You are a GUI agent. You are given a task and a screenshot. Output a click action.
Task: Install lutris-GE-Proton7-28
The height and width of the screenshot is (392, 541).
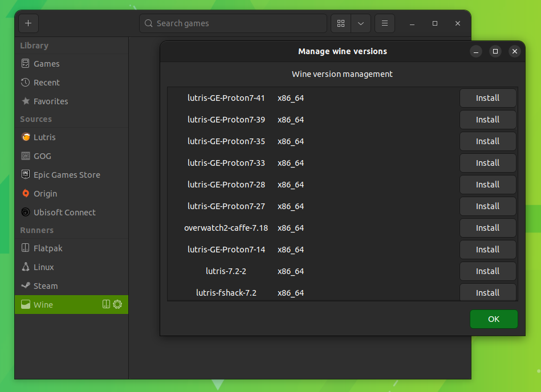pyautogui.click(x=487, y=185)
